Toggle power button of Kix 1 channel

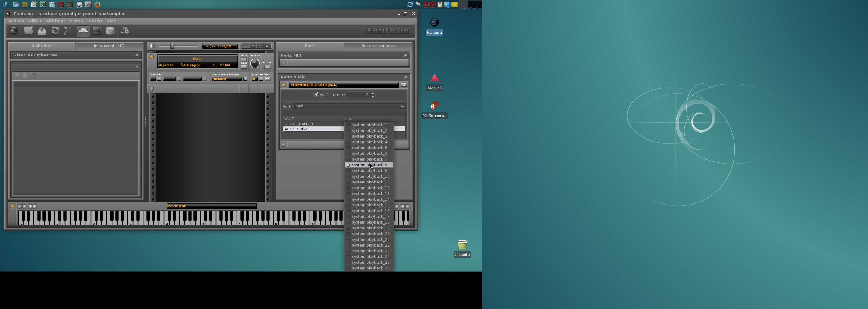click(x=152, y=57)
